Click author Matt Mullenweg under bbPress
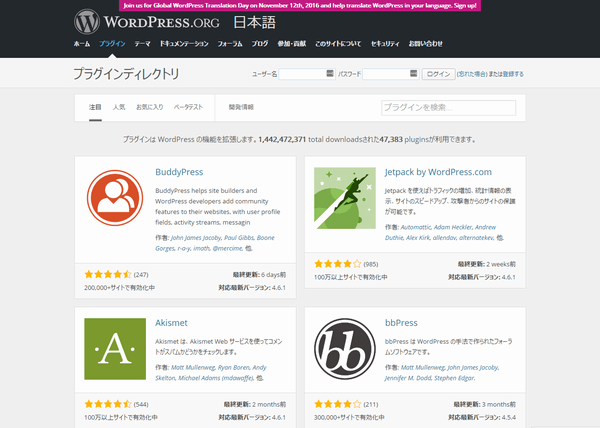The width and height of the screenshot is (600, 428). click(422, 367)
